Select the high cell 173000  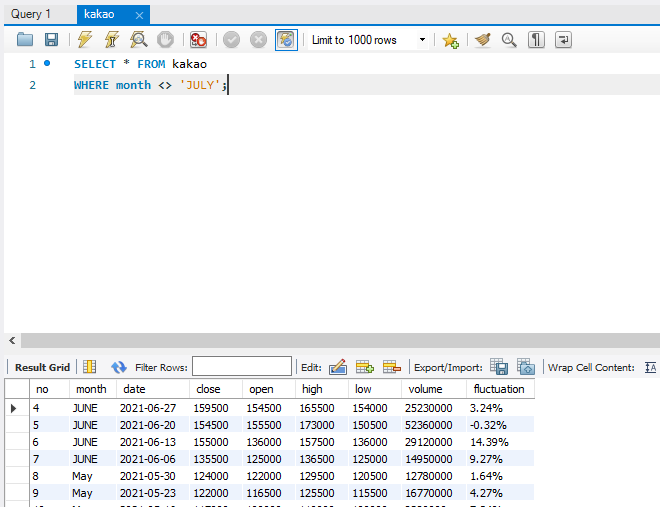point(322,425)
